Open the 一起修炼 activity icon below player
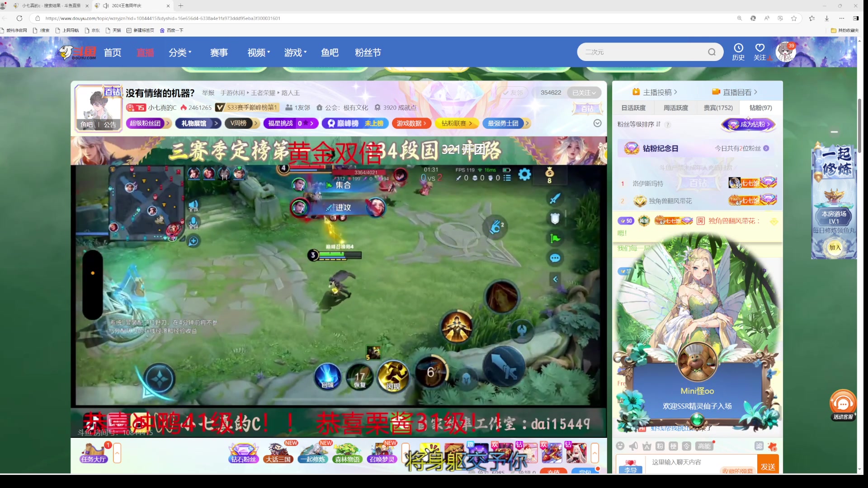The height and width of the screenshot is (488, 868). pyautogui.click(x=313, y=453)
